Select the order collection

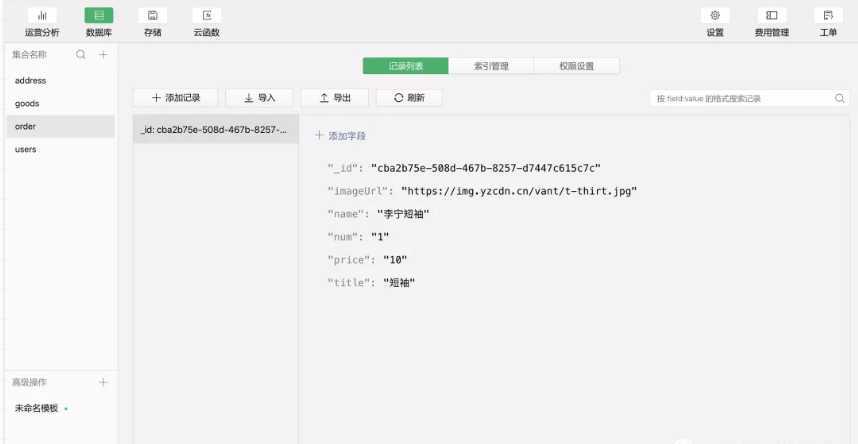point(61,126)
